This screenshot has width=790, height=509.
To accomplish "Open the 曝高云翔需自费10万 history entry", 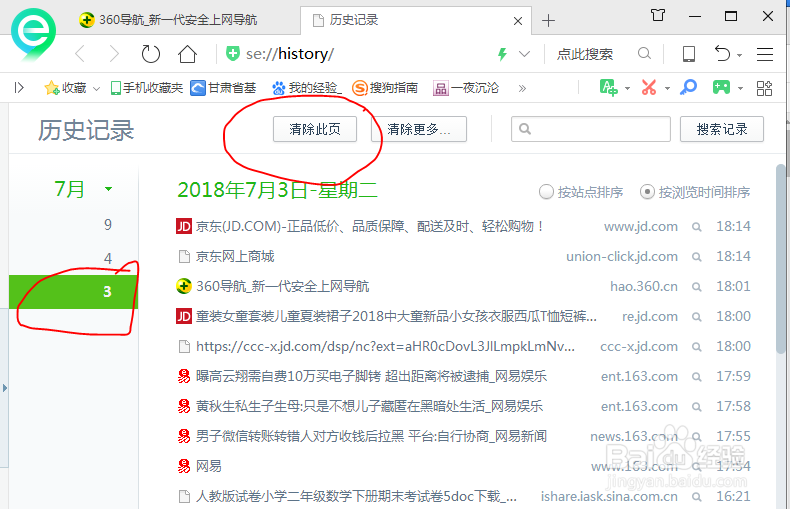I will click(371, 376).
